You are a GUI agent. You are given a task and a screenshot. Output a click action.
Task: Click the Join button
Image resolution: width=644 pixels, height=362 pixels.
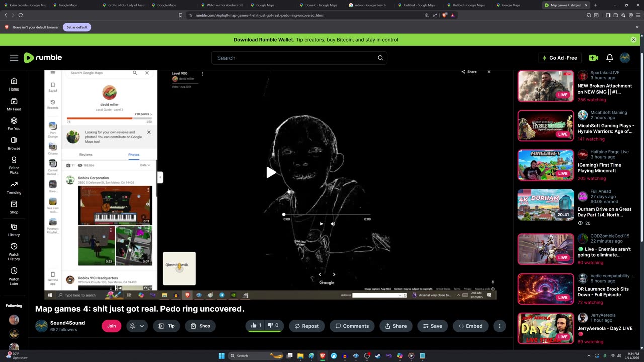(x=111, y=326)
